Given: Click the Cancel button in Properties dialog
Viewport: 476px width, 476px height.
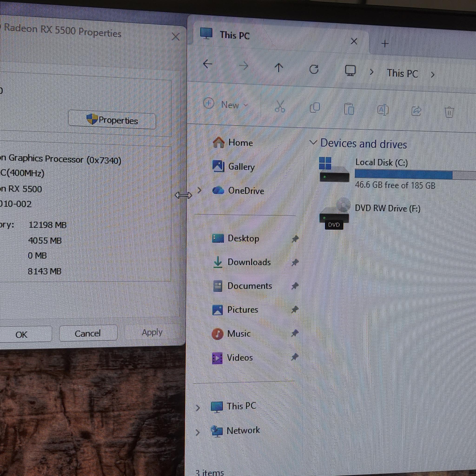Looking at the screenshot, I should [88, 333].
